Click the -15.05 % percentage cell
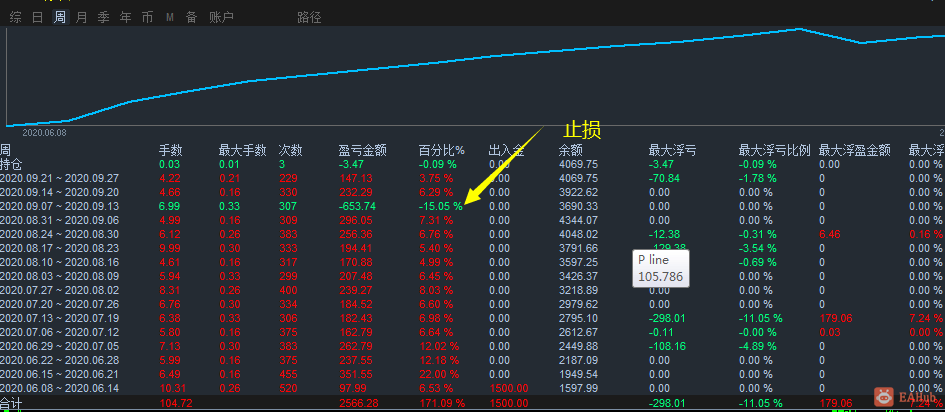This screenshot has width=945, height=412. pyautogui.click(x=441, y=206)
